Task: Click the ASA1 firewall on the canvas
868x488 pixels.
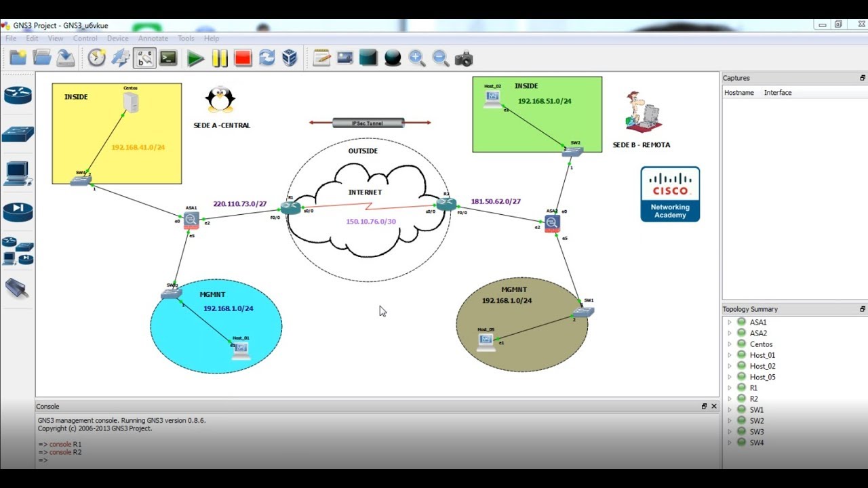Action: click(x=191, y=220)
